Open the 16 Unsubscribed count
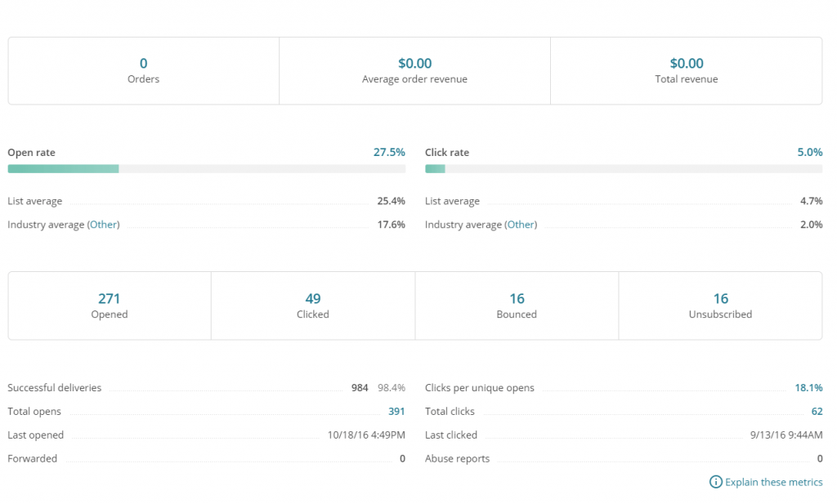This screenshot has height=504, width=837. (x=720, y=299)
